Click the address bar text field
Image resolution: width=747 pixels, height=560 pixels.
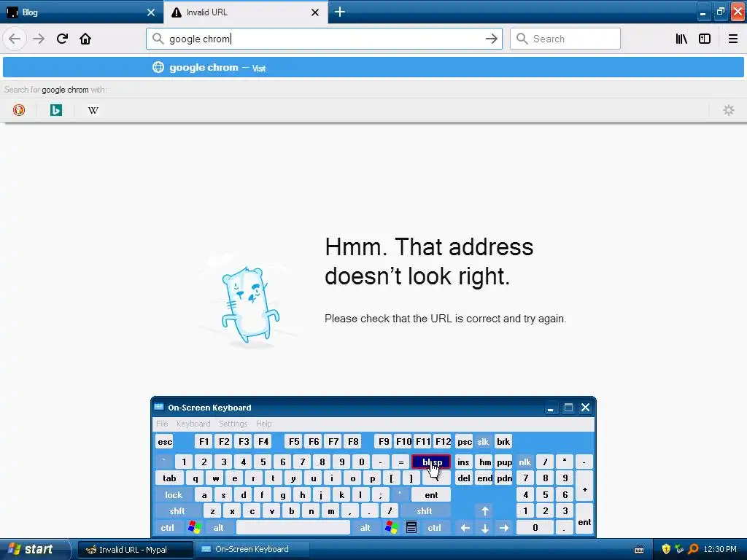(324, 39)
